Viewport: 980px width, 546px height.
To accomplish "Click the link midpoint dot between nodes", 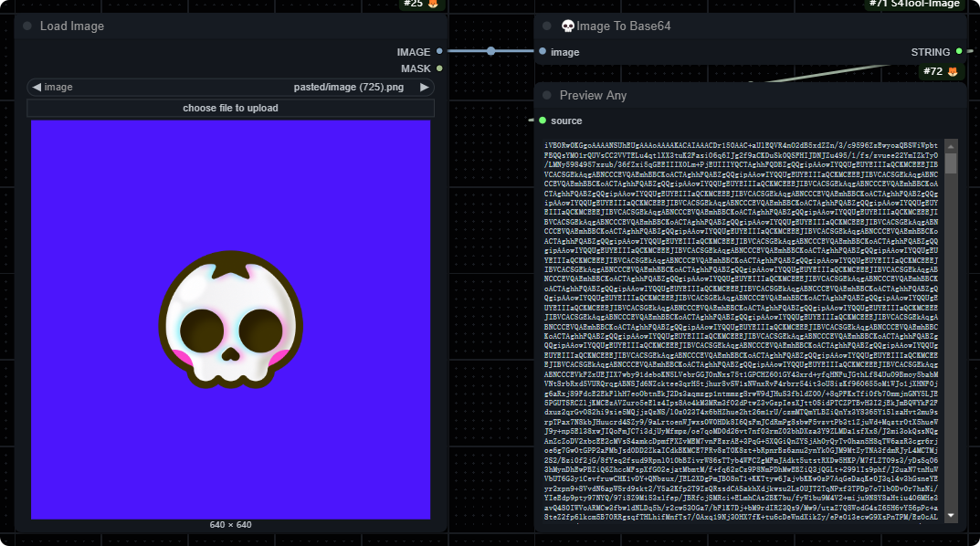I will [491, 51].
